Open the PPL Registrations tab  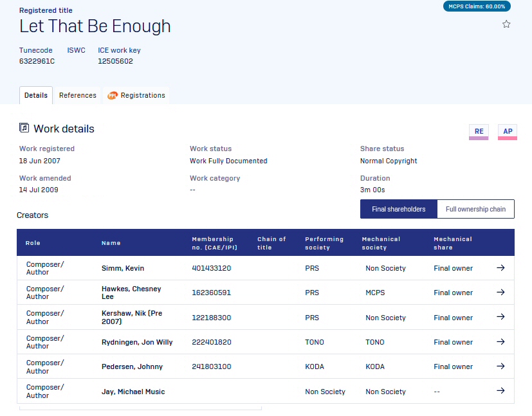point(136,95)
